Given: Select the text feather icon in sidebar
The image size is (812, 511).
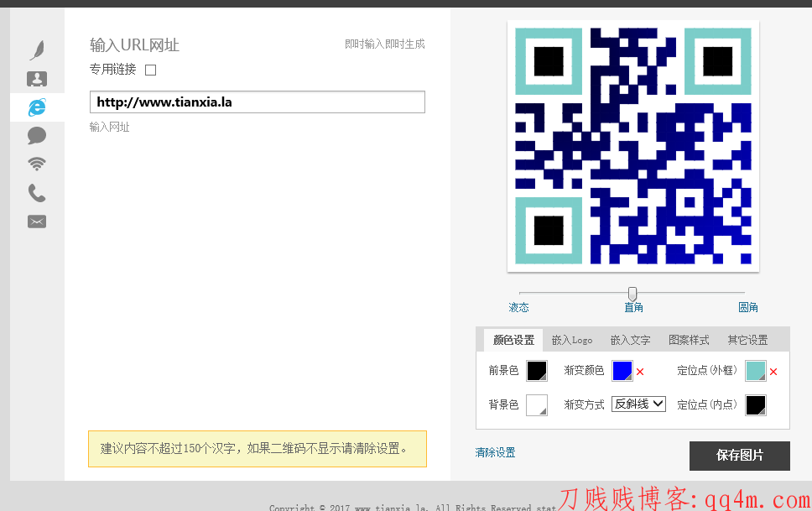Looking at the screenshot, I should 37,50.
